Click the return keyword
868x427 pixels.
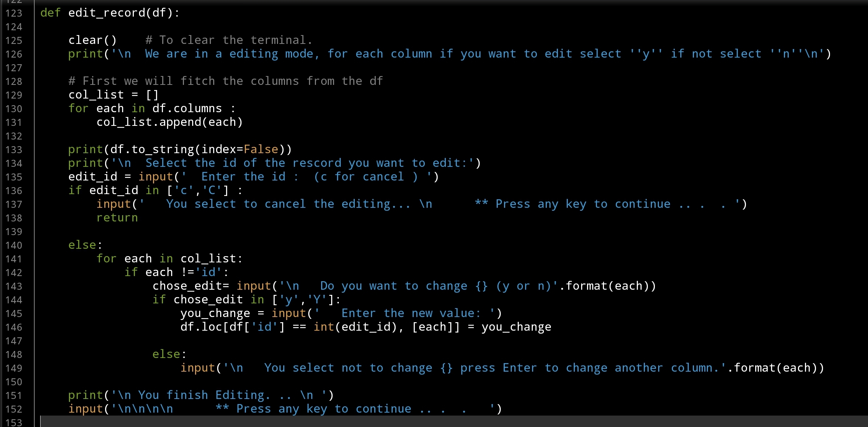[117, 218]
